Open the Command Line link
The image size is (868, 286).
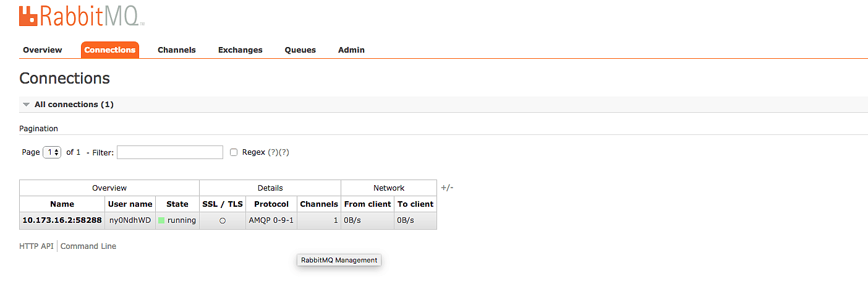(88, 246)
